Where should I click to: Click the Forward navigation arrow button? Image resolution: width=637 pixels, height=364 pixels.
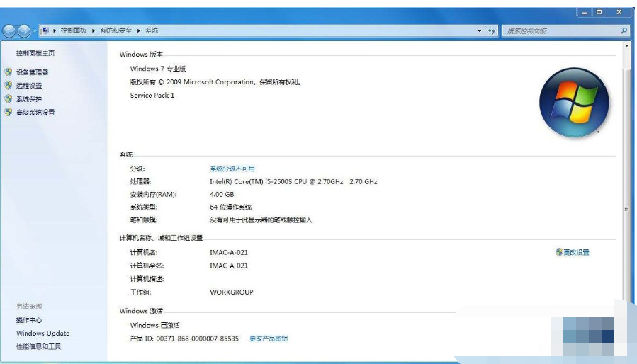tap(26, 31)
